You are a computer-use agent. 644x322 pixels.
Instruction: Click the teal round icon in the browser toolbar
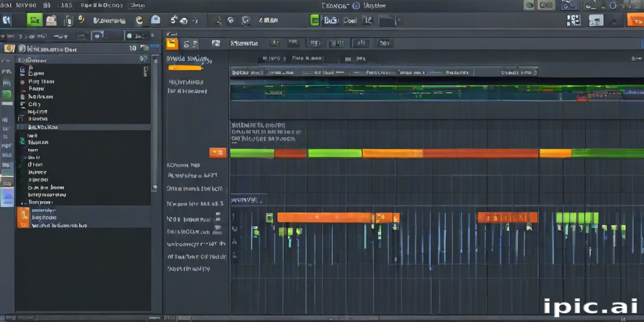coord(130,36)
